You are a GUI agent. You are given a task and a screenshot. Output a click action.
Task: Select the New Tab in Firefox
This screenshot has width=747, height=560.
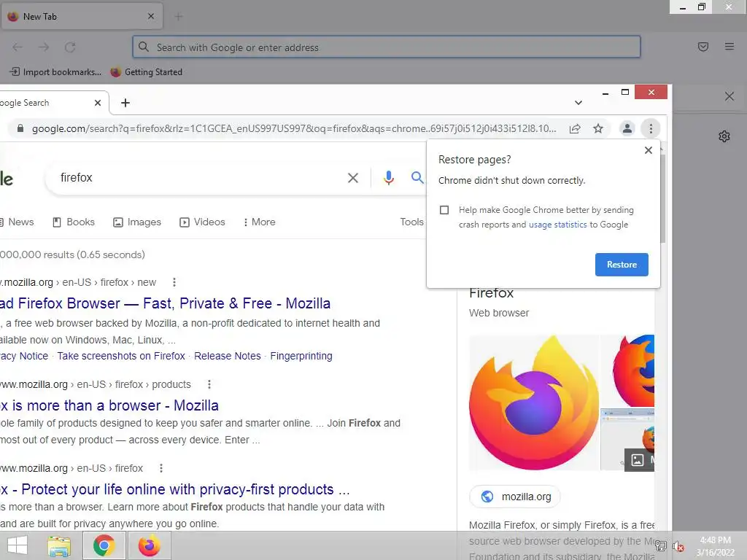82,16
